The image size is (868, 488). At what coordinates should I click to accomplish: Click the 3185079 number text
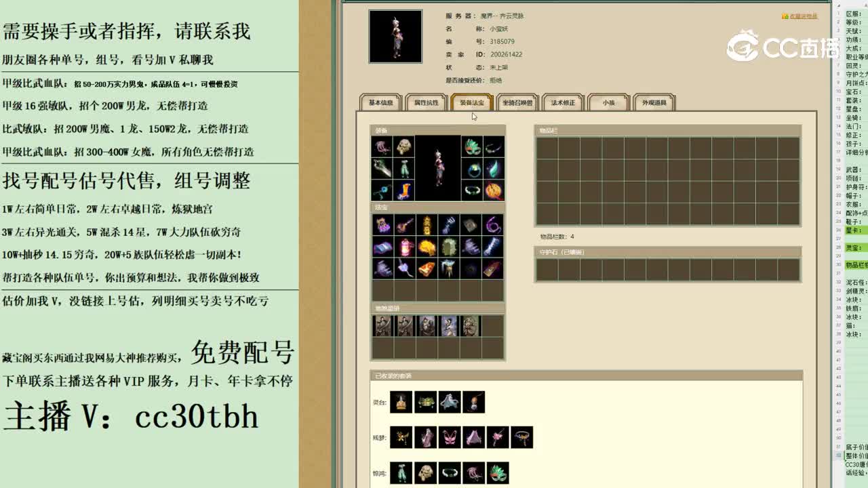click(x=502, y=41)
